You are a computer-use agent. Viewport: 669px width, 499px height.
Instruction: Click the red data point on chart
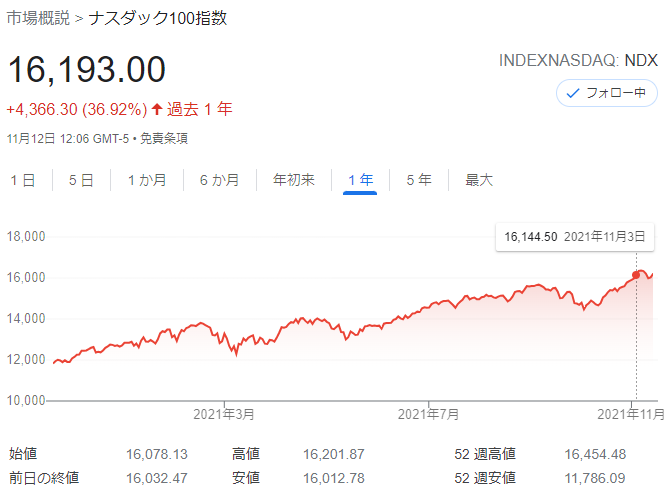click(636, 275)
